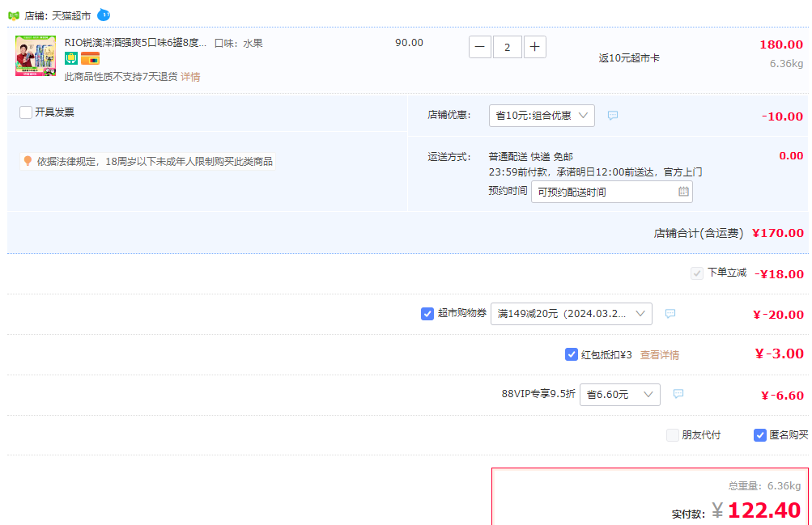Click the quantity input field showing 2
The height and width of the screenshot is (525, 812).
(508, 47)
